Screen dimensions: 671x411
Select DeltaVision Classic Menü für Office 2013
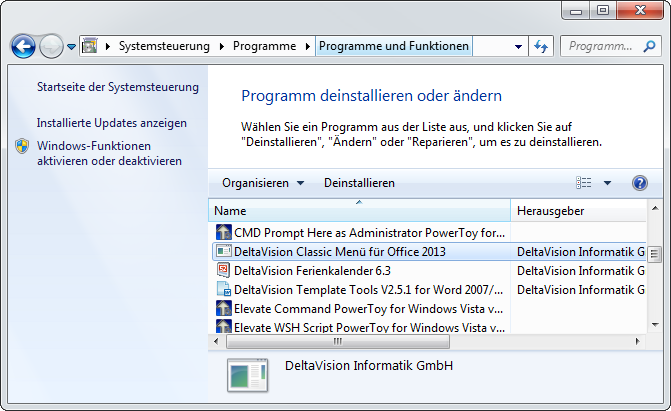(340, 251)
